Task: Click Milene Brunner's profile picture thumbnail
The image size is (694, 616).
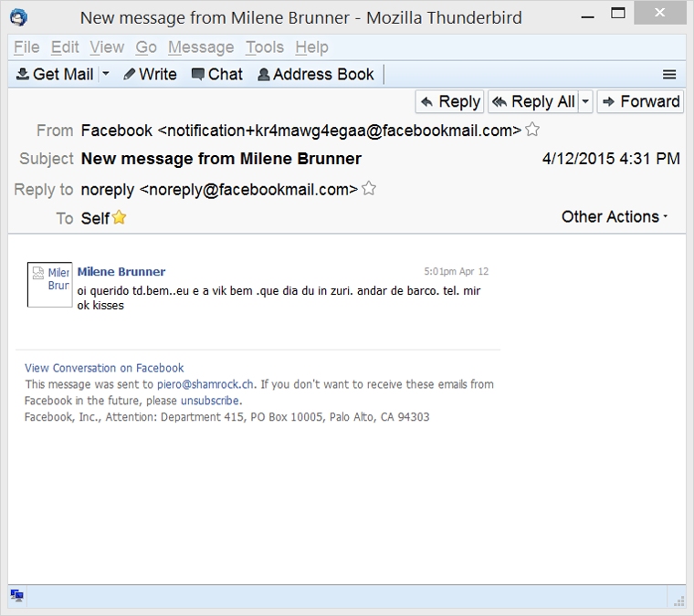Action: pos(49,284)
